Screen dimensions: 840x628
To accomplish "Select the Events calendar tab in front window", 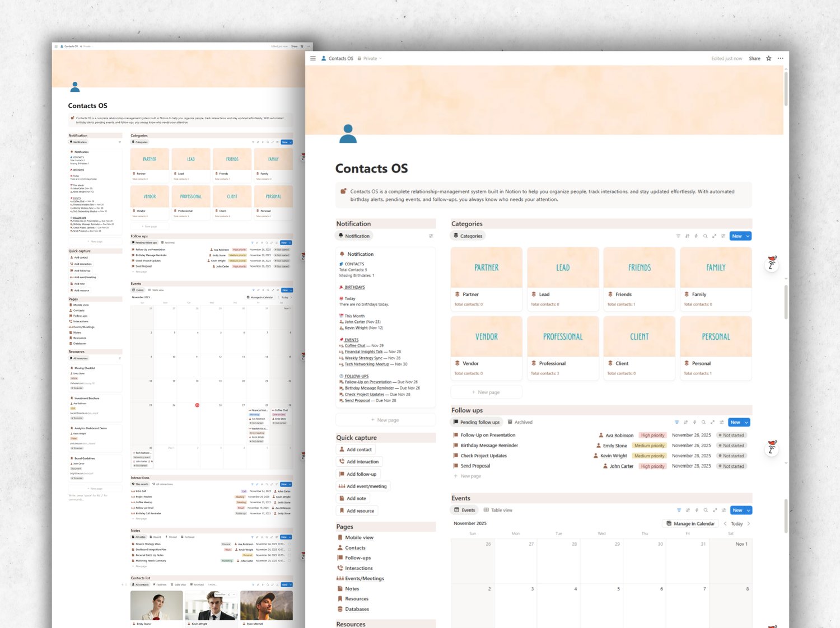I will (464, 510).
